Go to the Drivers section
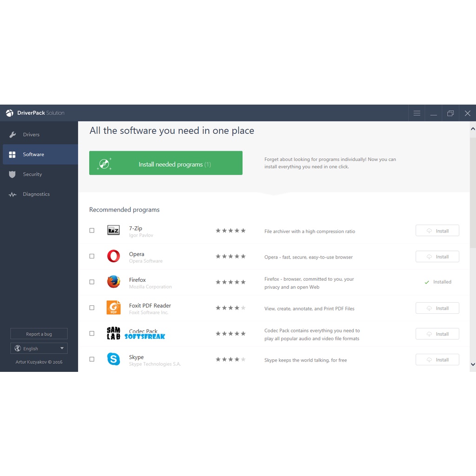The width and height of the screenshot is (476, 476). tap(31, 135)
